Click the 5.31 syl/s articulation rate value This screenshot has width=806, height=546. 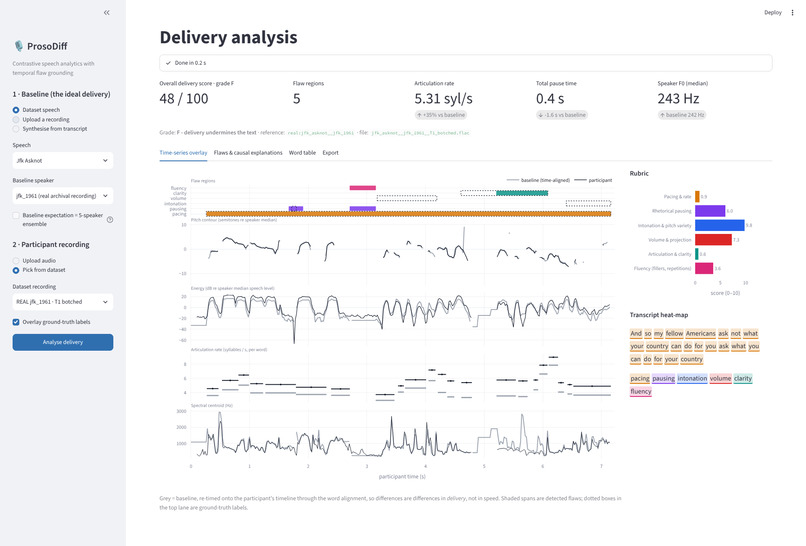(443, 99)
